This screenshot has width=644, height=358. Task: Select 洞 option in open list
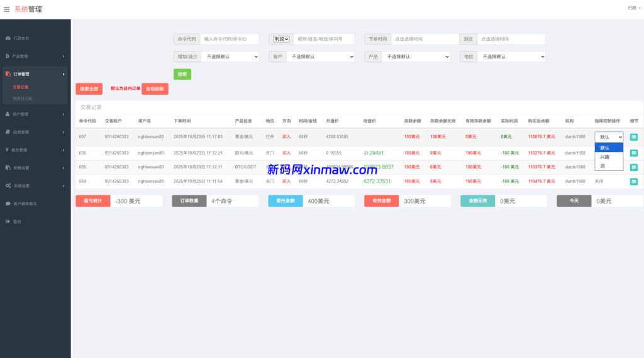(x=609, y=166)
